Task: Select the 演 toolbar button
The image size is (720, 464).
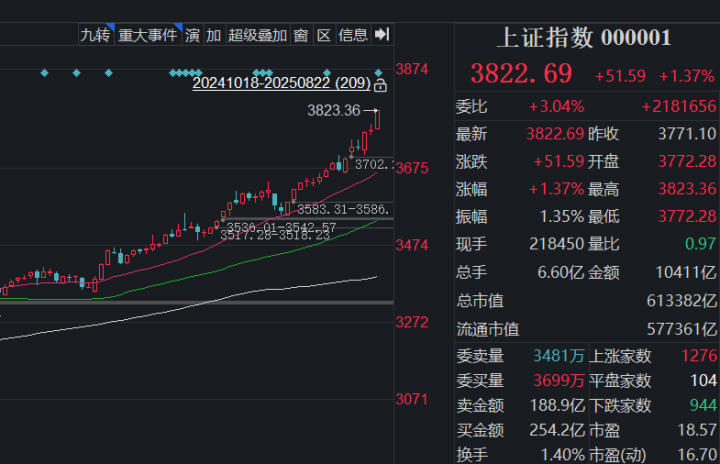Action: coord(192,35)
